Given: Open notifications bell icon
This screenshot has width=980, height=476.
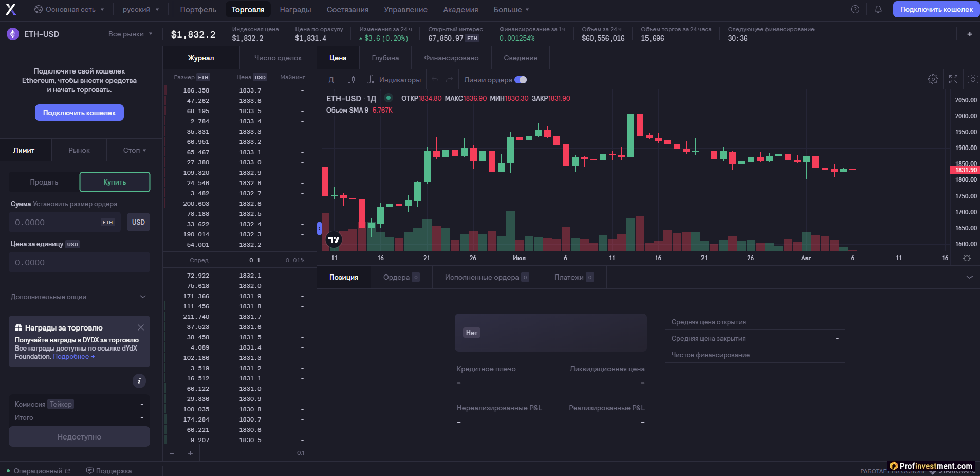Looking at the screenshot, I should coord(878,9).
